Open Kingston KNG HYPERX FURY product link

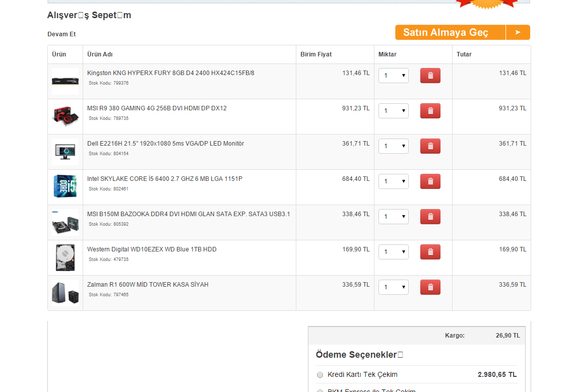[x=171, y=73]
